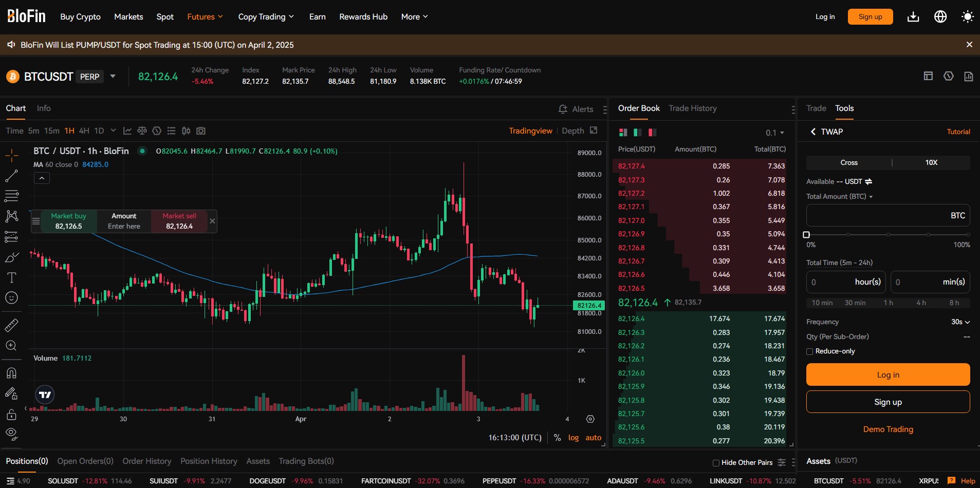Switch theme with the sun icon

(968, 17)
